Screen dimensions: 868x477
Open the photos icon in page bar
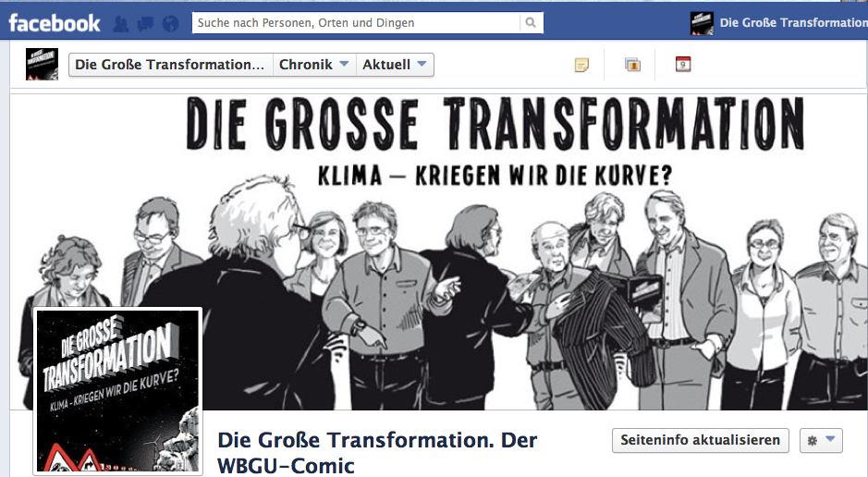(x=632, y=65)
